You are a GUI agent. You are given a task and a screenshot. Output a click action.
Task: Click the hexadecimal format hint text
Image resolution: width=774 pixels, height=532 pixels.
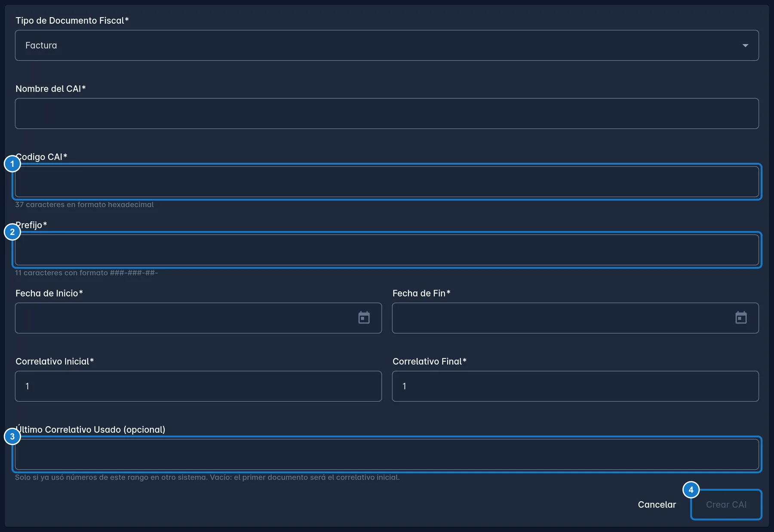(84, 205)
